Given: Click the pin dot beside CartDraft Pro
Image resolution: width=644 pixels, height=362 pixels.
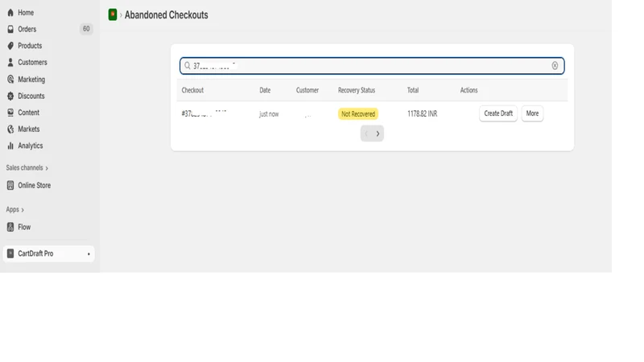Looking at the screenshot, I should [x=89, y=254].
